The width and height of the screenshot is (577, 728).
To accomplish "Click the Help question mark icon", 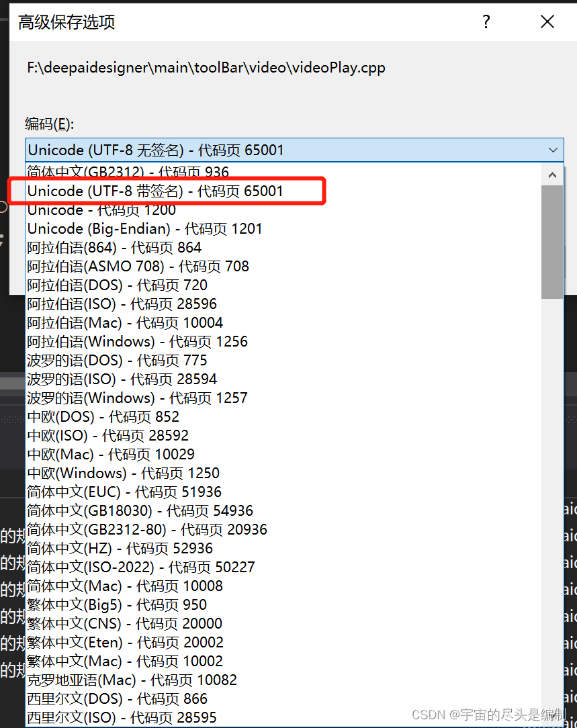I will point(486,22).
